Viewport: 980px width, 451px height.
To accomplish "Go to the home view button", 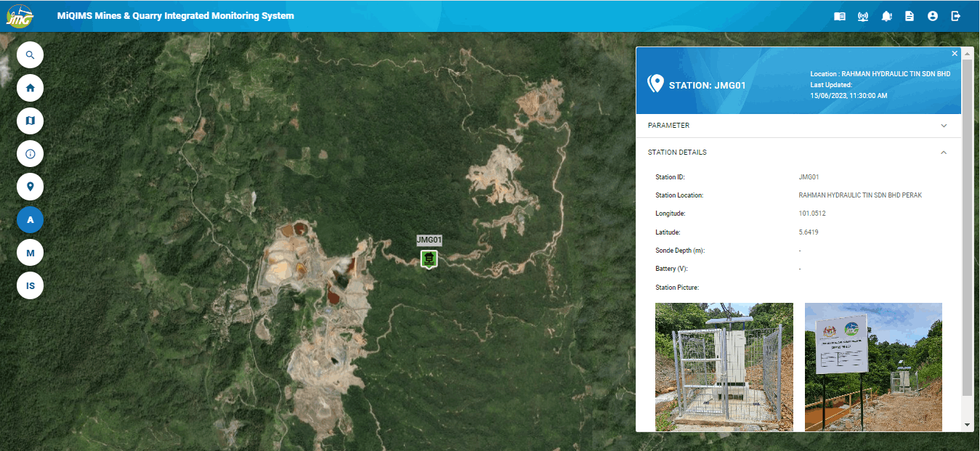I will tap(30, 88).
